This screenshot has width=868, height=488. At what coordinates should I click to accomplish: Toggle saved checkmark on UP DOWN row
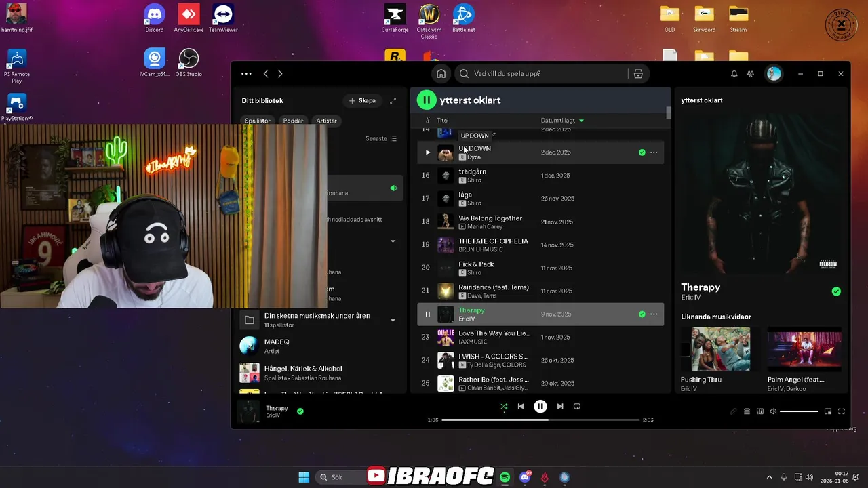click(642, 152)
